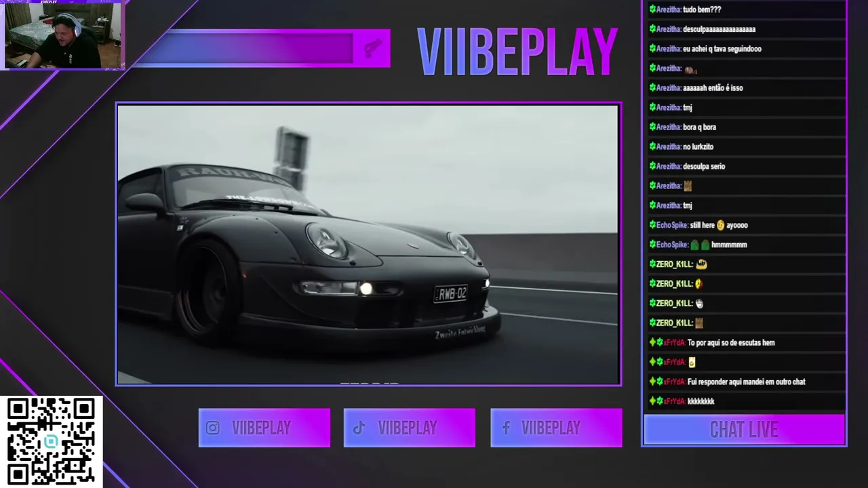Click the chat message 'desculpa serio'
The width and height of the screenshot is (868, 488).
[704, 166]
